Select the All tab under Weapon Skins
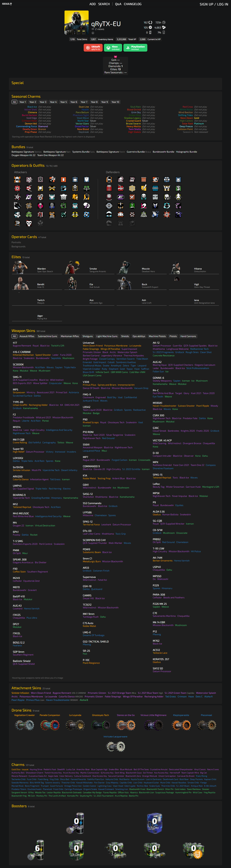231x868 pixels. coord(14,336)
